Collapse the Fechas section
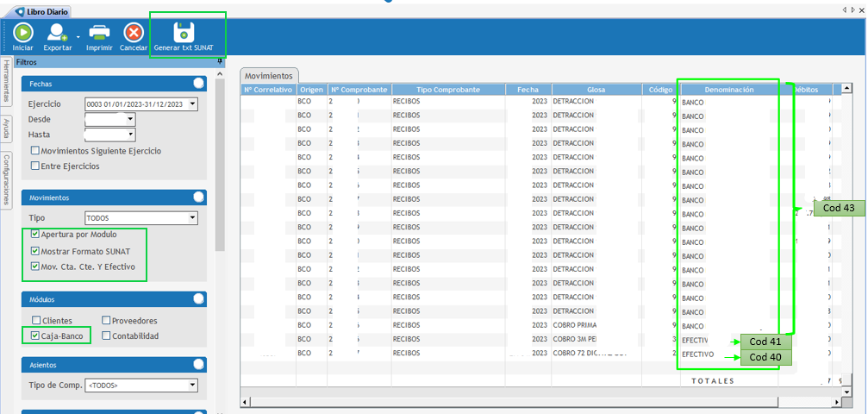This screenshot has height=414, width=868. 199,84
